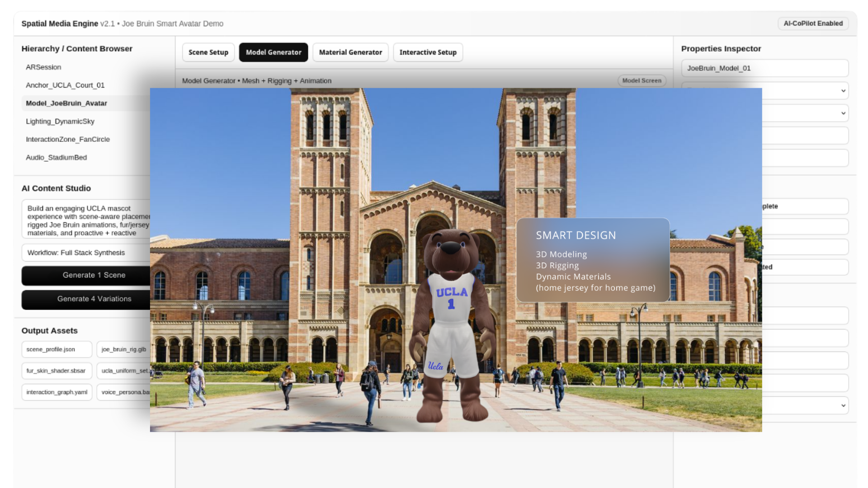868x488 pixels.
Task: Select Audio_StadiumBed in the hierarchy
Action: point(57,158)
